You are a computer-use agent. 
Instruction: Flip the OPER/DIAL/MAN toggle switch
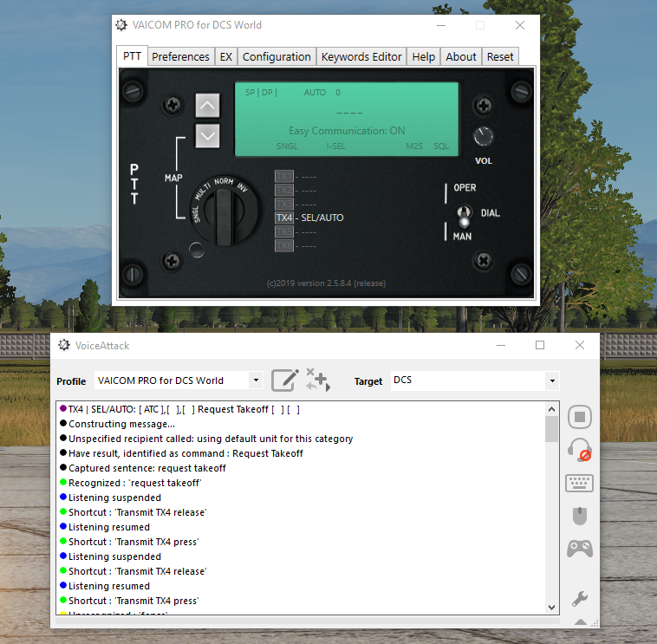[x=464, y=215]
